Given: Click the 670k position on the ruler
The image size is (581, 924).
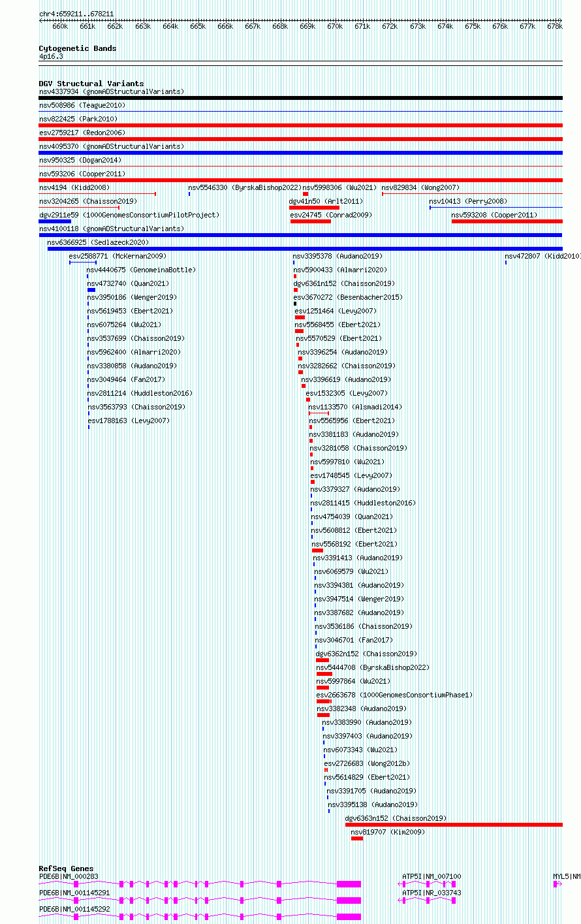Looking at the screenshot, I should [x=335, y=26].
